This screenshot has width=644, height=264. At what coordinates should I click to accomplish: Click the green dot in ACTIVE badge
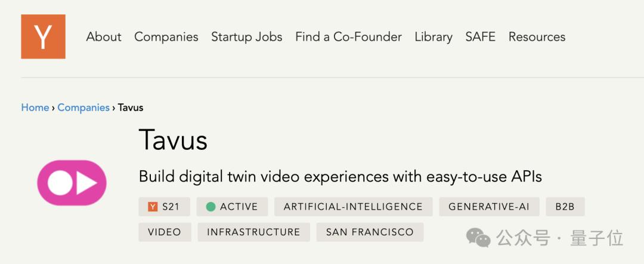[210, 207]
